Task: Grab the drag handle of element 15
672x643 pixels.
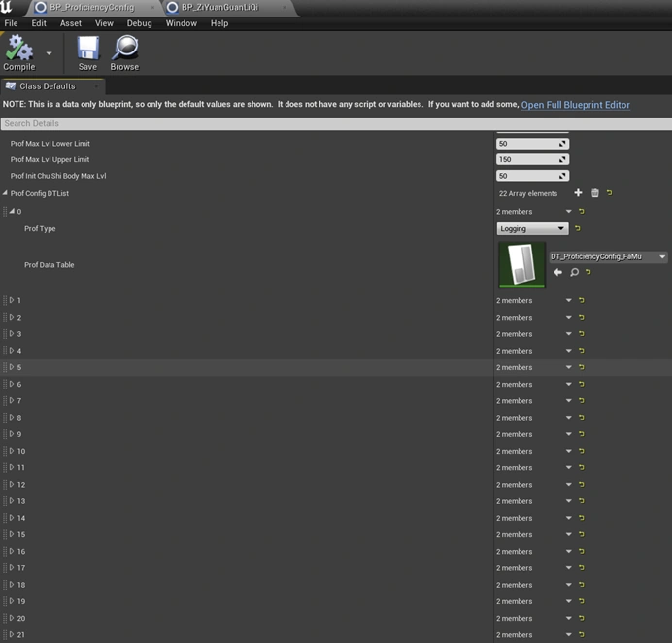Action: [x=5, y=534]
